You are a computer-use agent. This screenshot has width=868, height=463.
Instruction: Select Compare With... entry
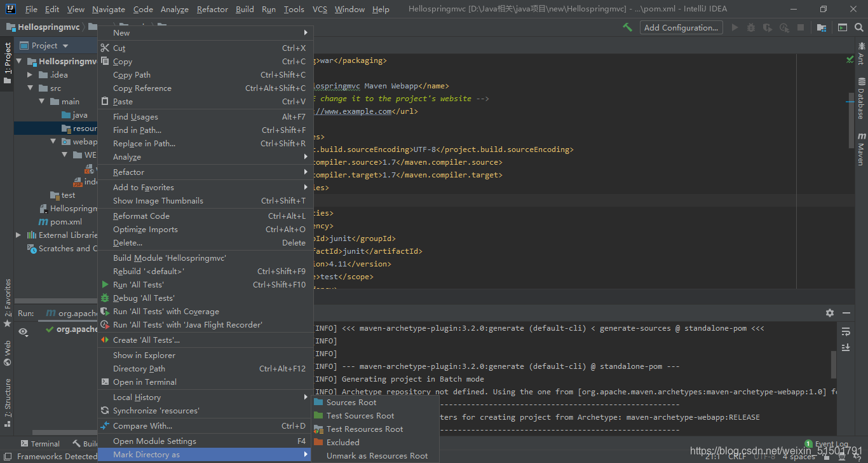[205, 425]
